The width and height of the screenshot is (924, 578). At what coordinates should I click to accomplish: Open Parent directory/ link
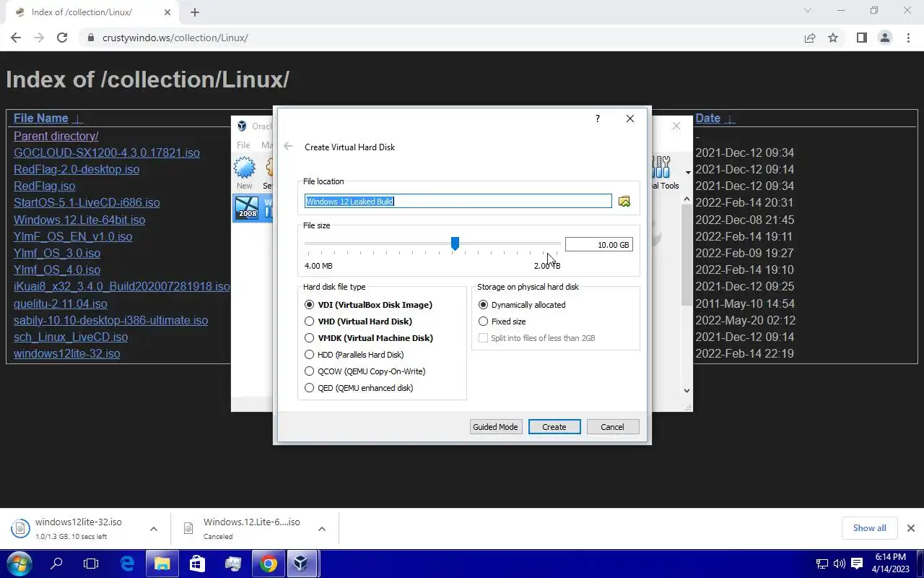(56, 136)
